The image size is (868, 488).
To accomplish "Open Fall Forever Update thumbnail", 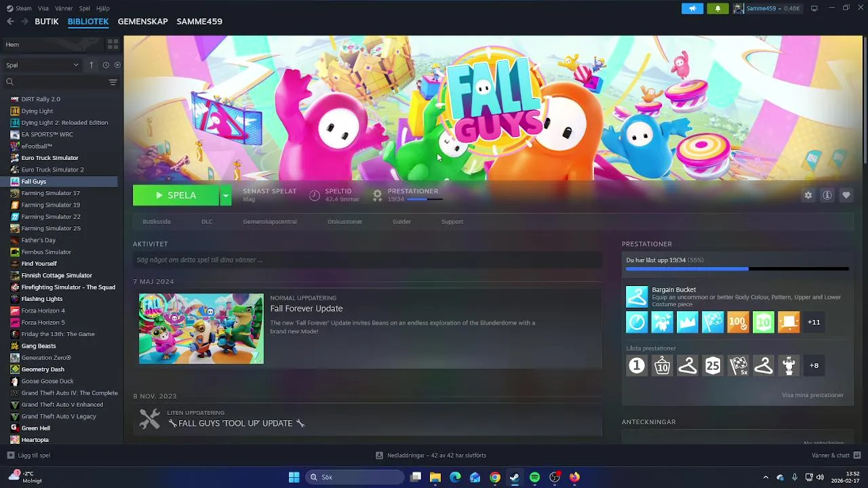I will click(x=201, y=328).
